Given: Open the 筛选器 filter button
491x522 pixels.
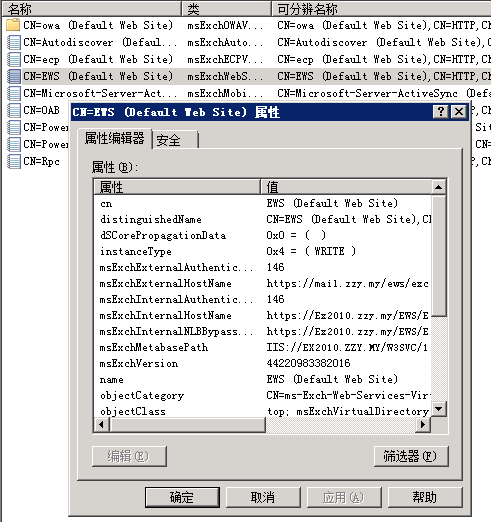Looking at the screenshot, I should pyautogui.click(x=411, y=456).
